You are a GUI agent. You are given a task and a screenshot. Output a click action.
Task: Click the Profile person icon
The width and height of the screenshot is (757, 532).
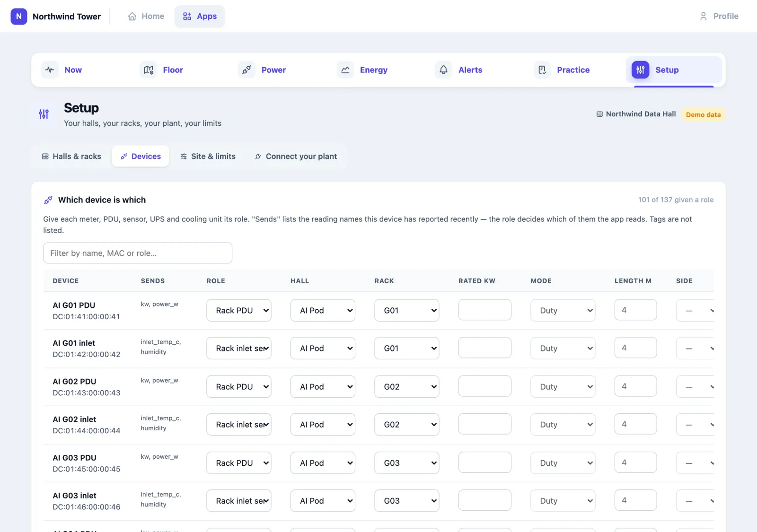(x=704, y=16)
